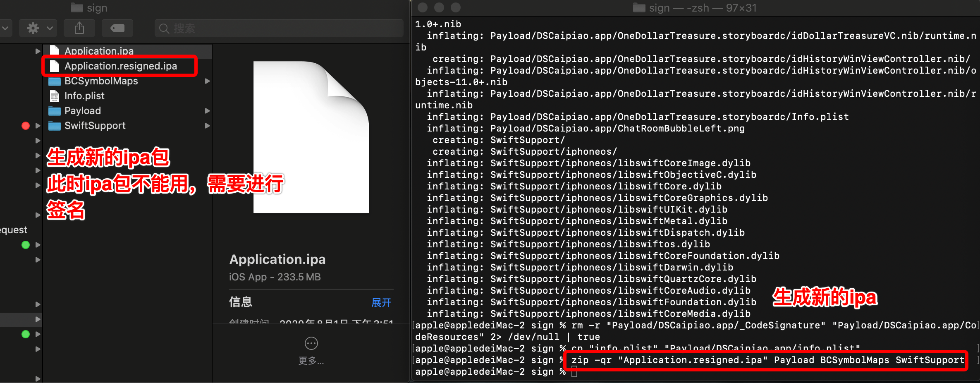The image size is (980, 383).
Task: Click the sign folder icon in Finder title bar
Action: click(77, 7)
